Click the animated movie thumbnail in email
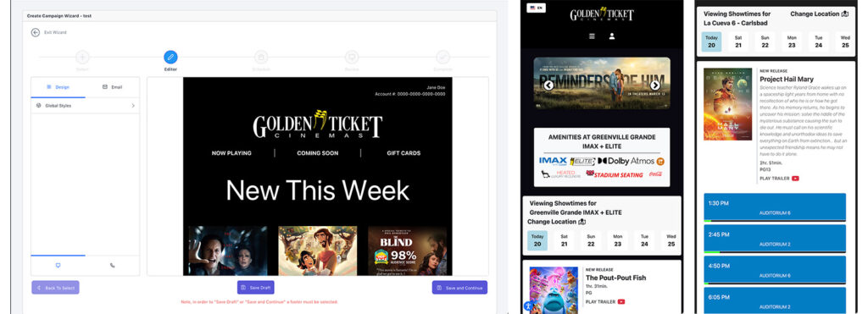The height and width of the screenshot is (314, 868). click(318, 251)
